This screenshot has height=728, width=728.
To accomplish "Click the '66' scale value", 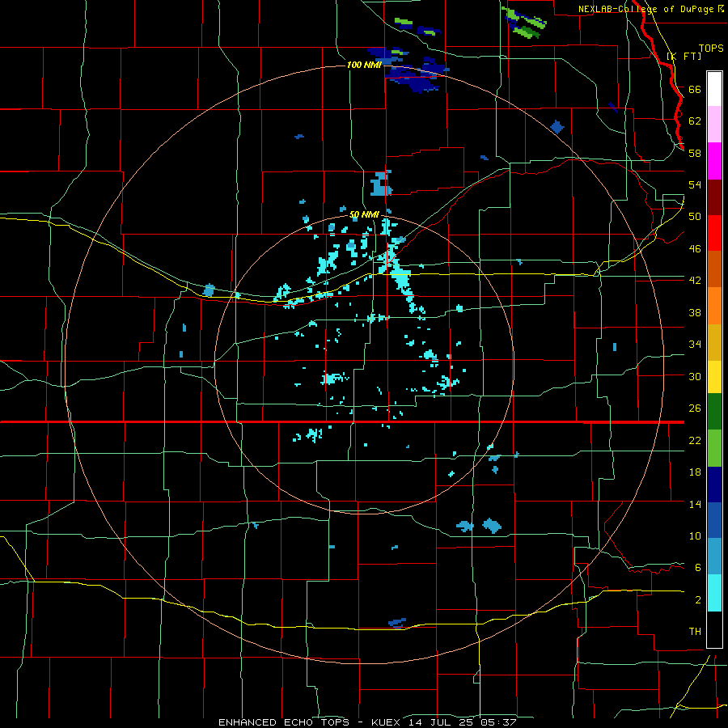I will tap(695, 89).
